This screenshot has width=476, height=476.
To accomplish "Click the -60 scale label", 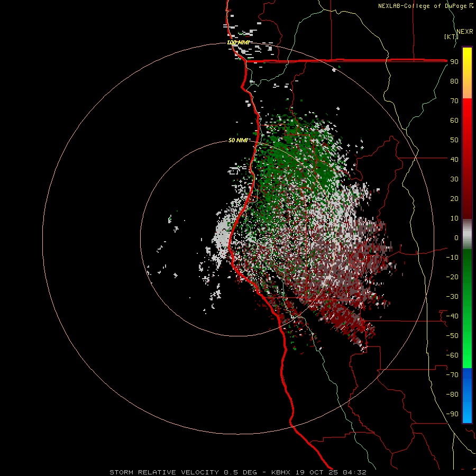I will tap(452, 355).
